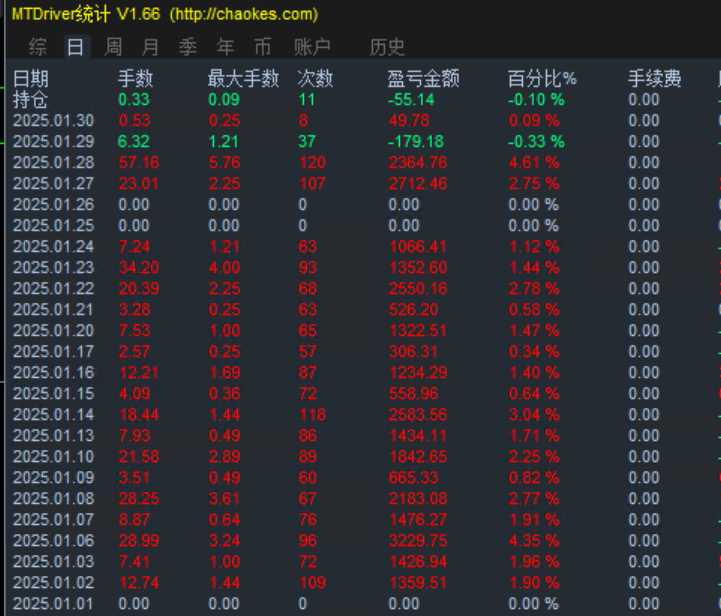
Task: Select the 2025.01.03 date row
Action: click(x=53, y=562)
